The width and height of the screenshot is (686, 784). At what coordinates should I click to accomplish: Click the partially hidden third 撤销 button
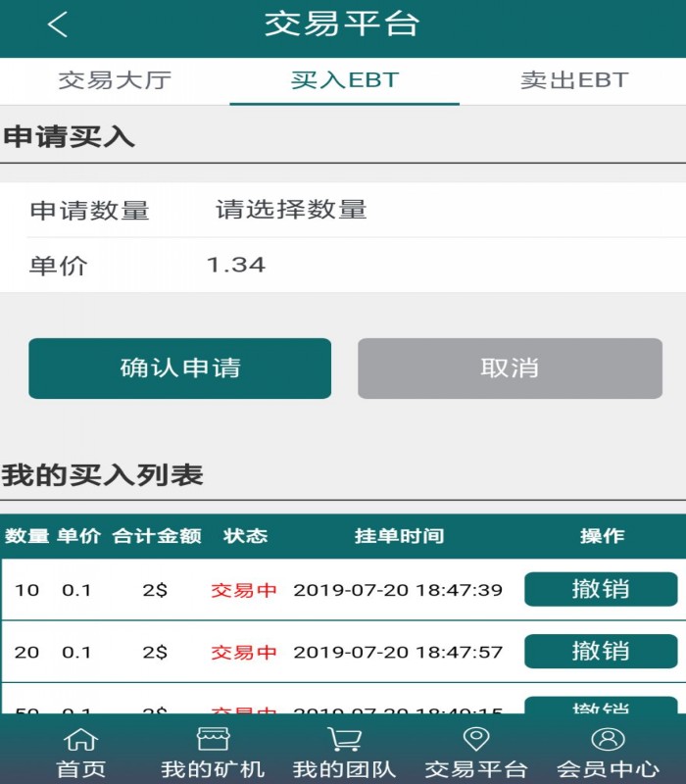(x=601, y=707)
